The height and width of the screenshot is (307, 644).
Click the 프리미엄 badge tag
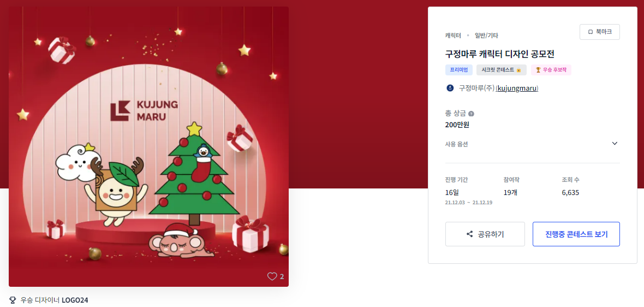tap(459, 70)
